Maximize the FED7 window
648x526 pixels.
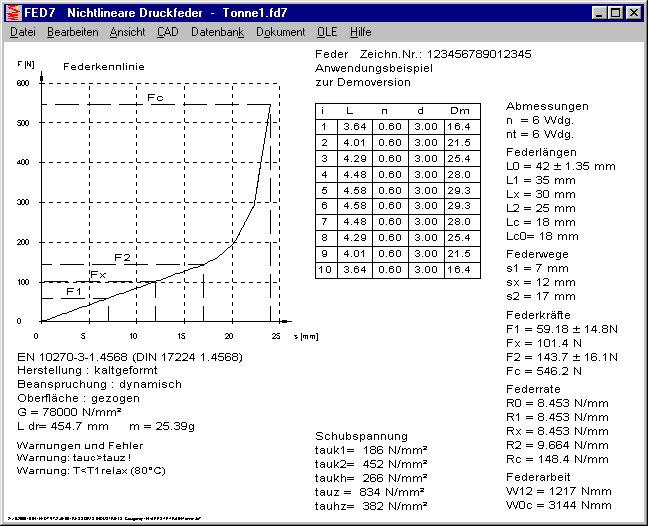614,12
